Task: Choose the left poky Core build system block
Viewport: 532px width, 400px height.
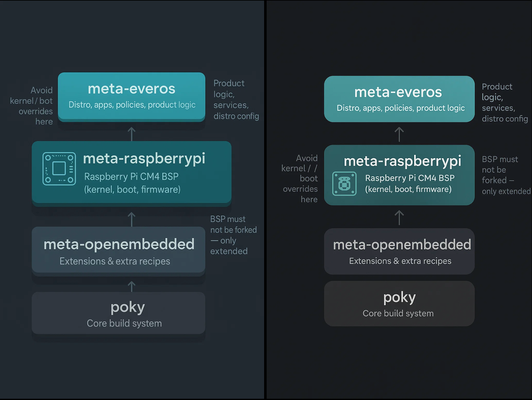Action: [x=118, y=313]
